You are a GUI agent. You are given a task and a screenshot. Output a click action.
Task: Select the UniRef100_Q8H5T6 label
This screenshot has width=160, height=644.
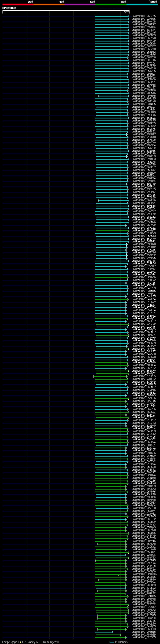click(x=143, y=93)
